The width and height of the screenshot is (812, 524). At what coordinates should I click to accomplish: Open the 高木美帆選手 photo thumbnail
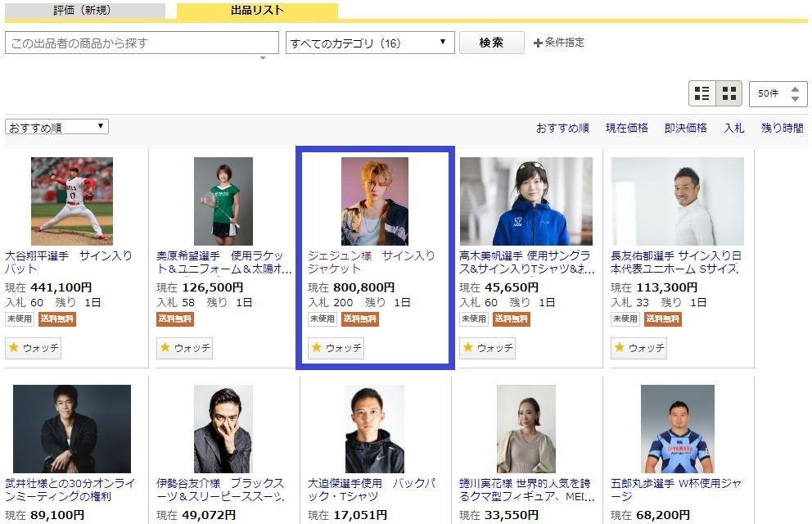click(526, 201)
